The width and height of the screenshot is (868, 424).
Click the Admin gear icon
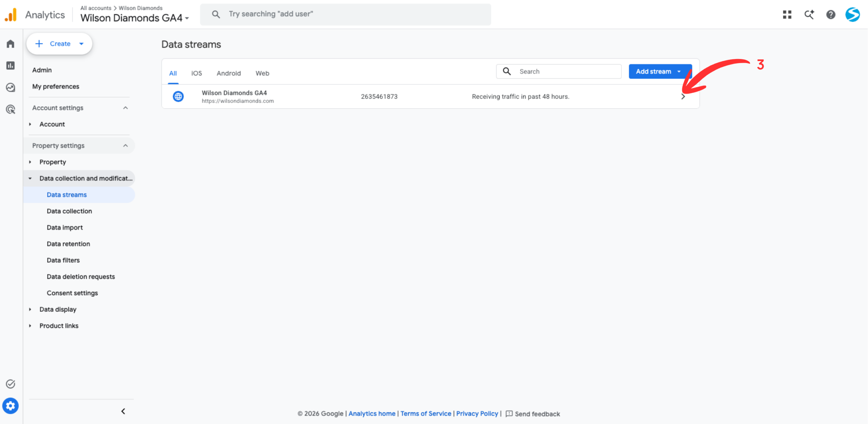pos(11,406)
